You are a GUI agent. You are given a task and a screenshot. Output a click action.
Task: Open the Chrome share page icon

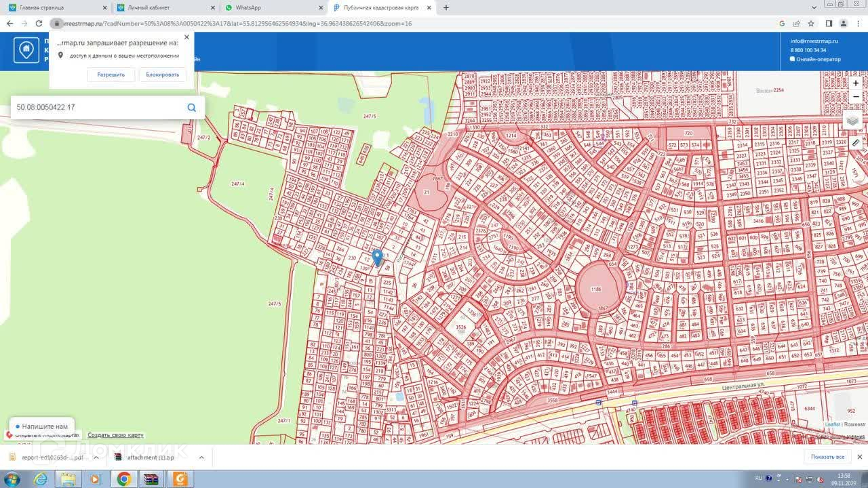797,23
